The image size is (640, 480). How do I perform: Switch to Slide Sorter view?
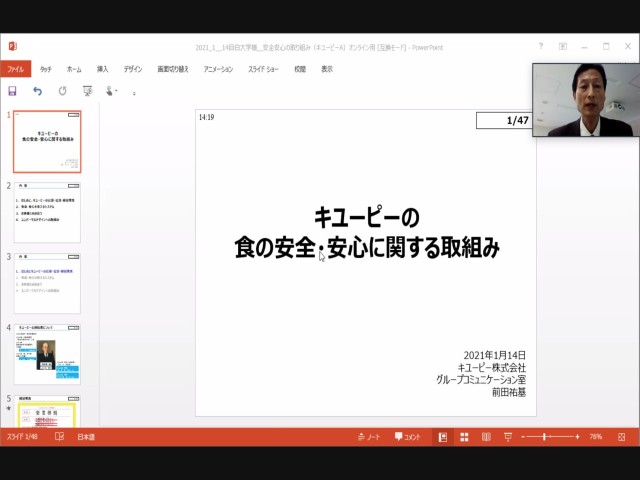[464, 437]
